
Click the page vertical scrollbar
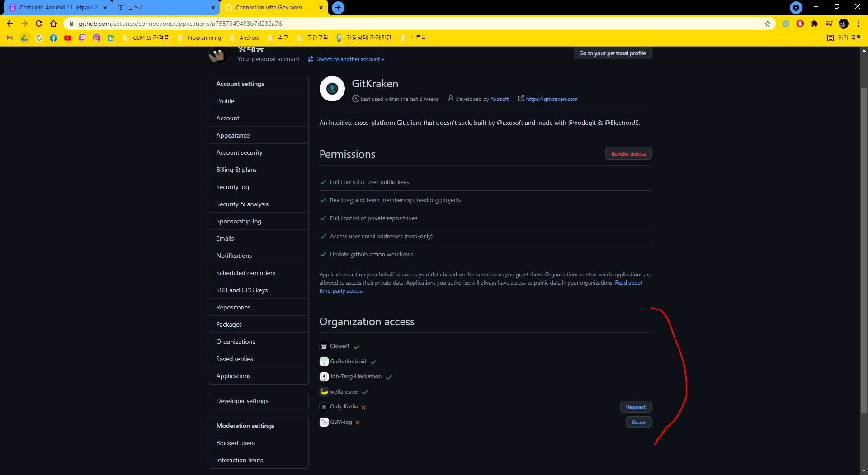pyautogui.click(x=864, y=250)
